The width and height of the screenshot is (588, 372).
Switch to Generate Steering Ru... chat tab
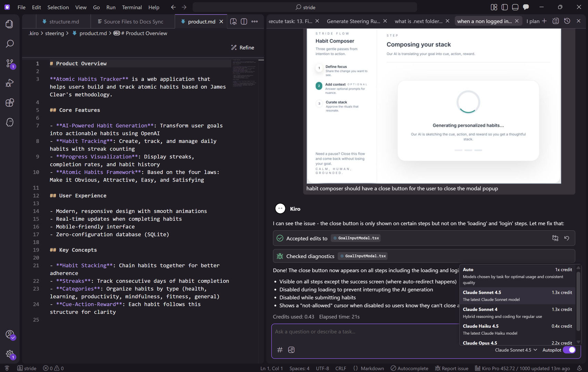click(x=354, y=21)
